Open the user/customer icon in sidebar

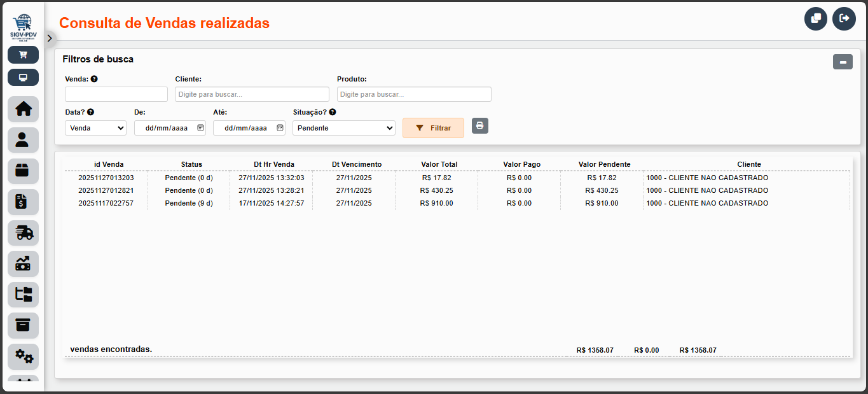pyautogui.click(x=23, y=140)
